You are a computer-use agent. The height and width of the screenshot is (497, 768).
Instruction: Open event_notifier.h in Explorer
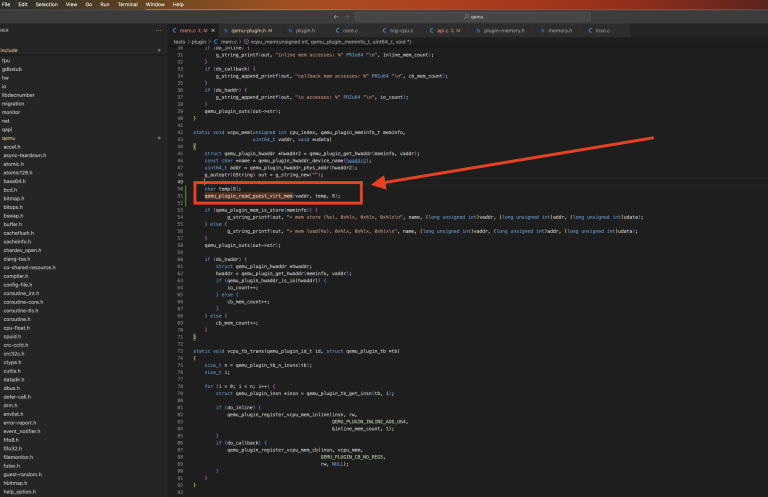(22, 431)
